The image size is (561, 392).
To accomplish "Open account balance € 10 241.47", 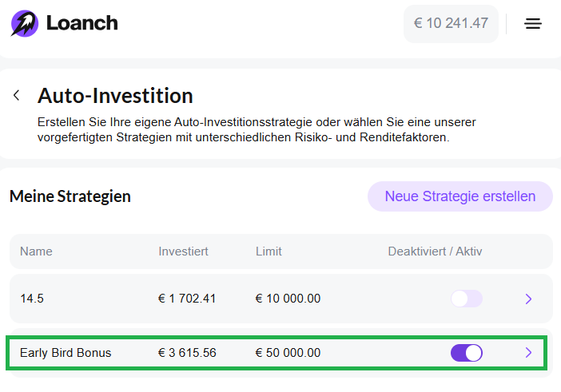I will click(x=451, y=24).
